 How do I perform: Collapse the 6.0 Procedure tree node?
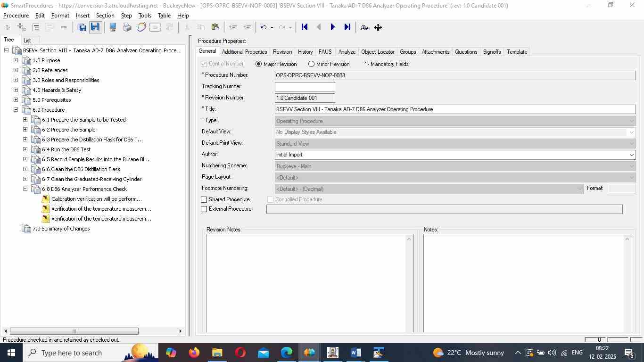point(16,110)
